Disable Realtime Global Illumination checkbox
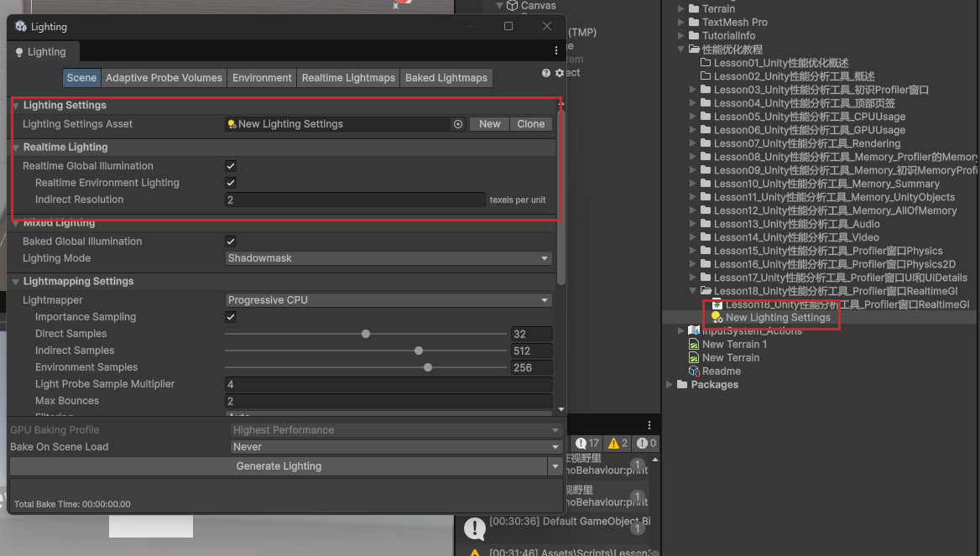The image size is (980, 556). pos(231,166)
